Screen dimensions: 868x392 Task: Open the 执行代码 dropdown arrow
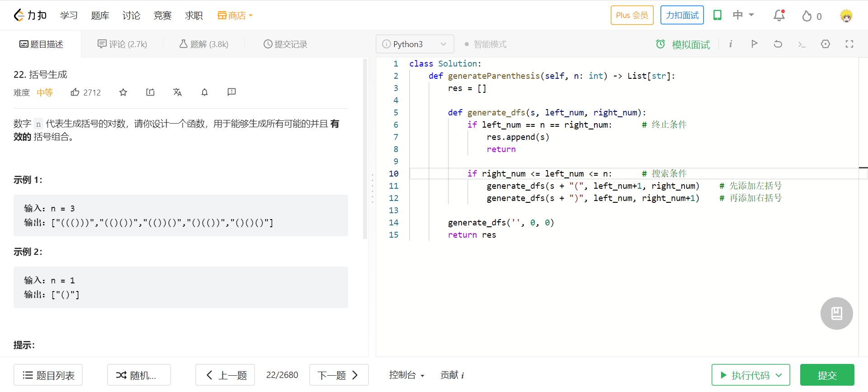(778, 375)
